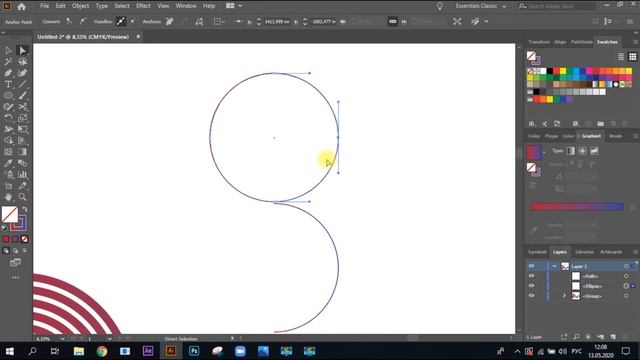Select the Lasso tool
Viewport: 640px width, 360px height.
(22, 62)
